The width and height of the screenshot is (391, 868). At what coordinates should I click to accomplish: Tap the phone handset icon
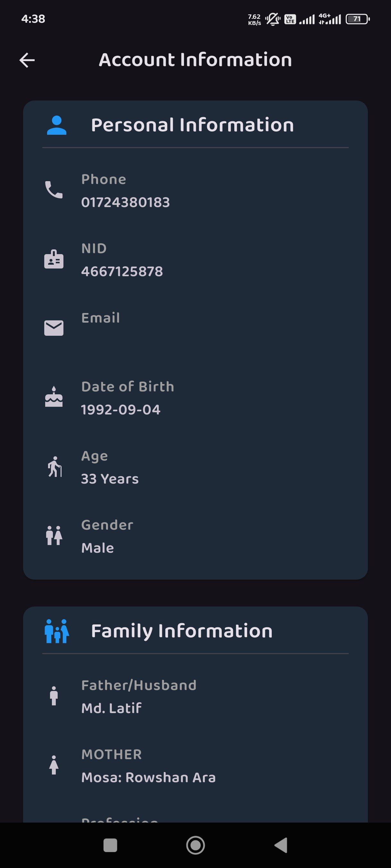54,190
